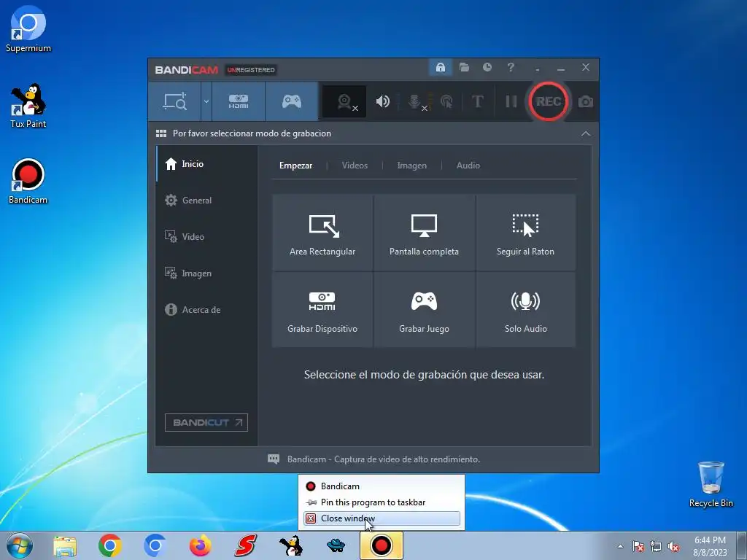
Task: Open Tux Paint penguin in taskbar
Action: coord(290,545)
